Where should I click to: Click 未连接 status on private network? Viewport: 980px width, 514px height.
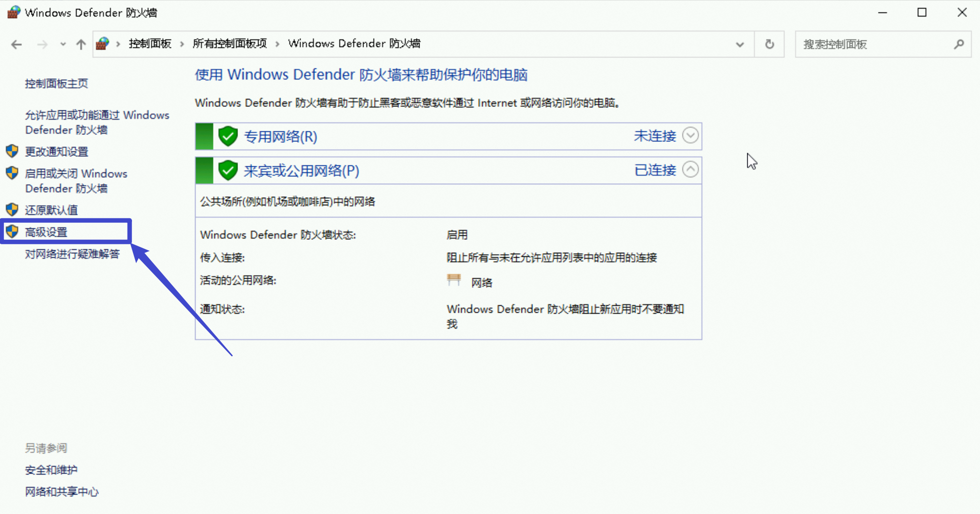[655, 136]
